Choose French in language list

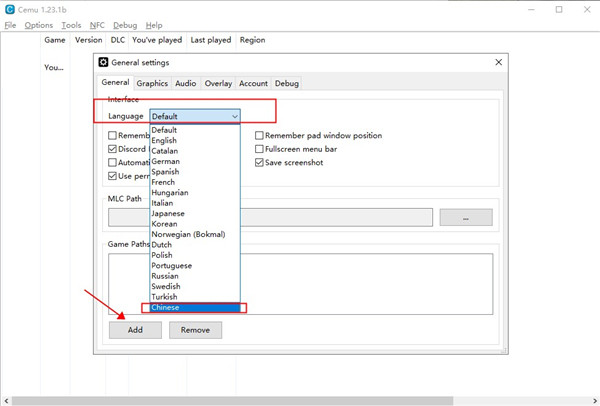pos(195,182)
